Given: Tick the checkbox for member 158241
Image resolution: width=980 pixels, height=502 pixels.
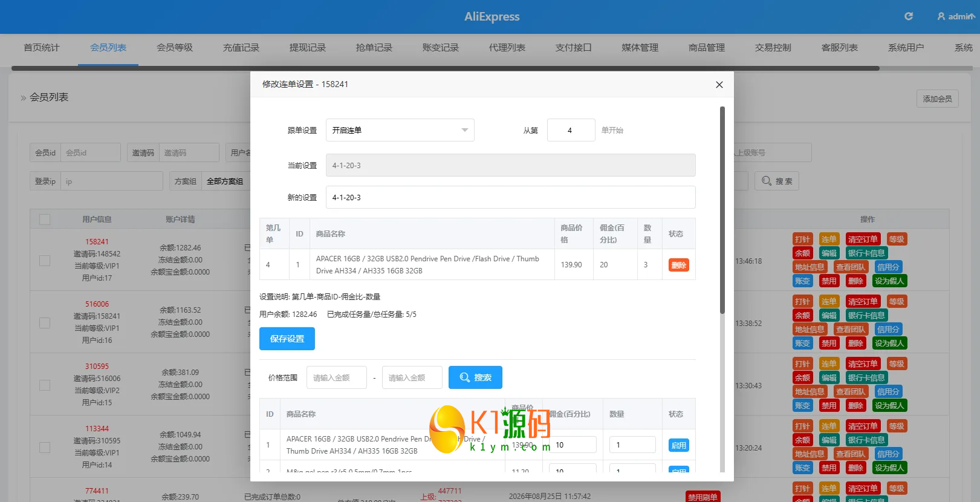Looking at the screenshot, I should pyautogui.click(x=45, y=260).
